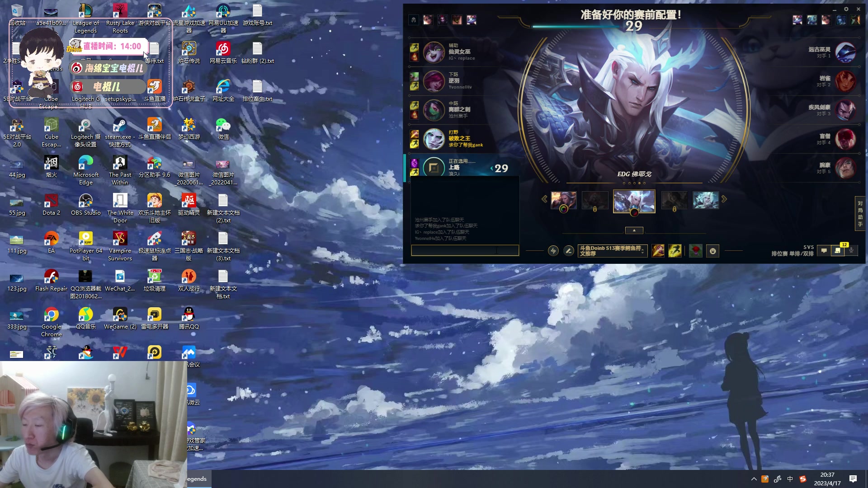Viewport: 868px width, 488px height.
Task: Open 网址大全 Internet Explorer shortcut
Action: [x=223, y=91]
